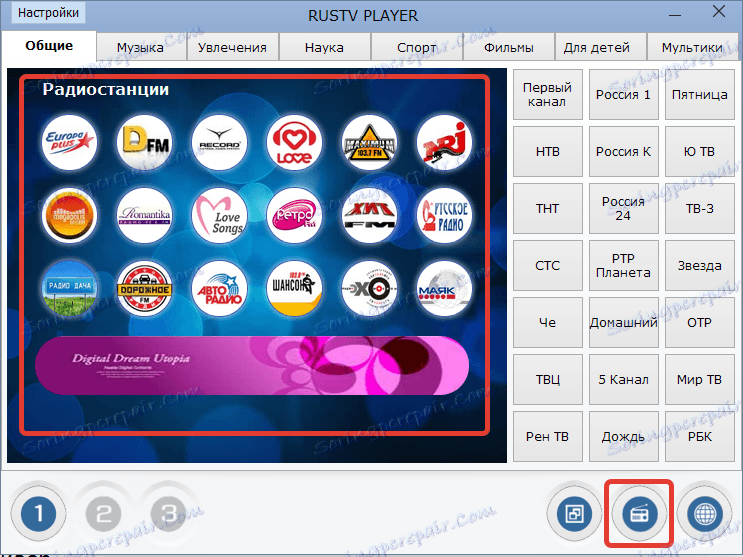
Task: Open the Пятница channel
Action: [x=699, y=94]
